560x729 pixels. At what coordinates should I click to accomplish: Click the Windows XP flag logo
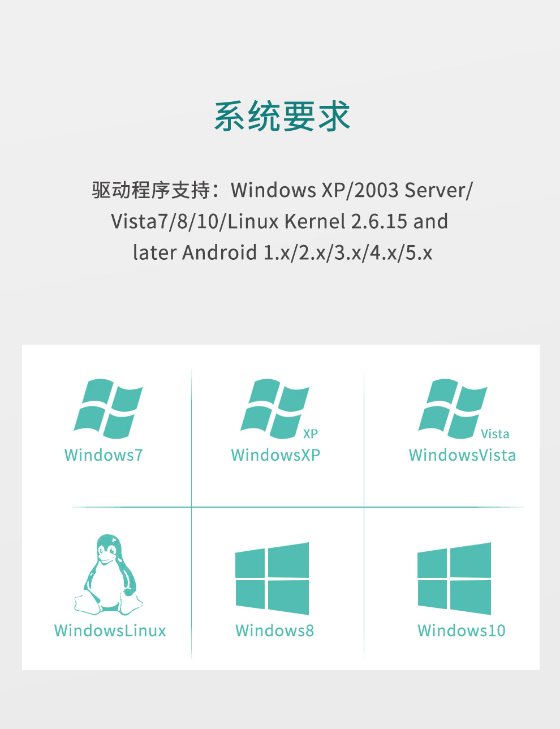(274, 409)
